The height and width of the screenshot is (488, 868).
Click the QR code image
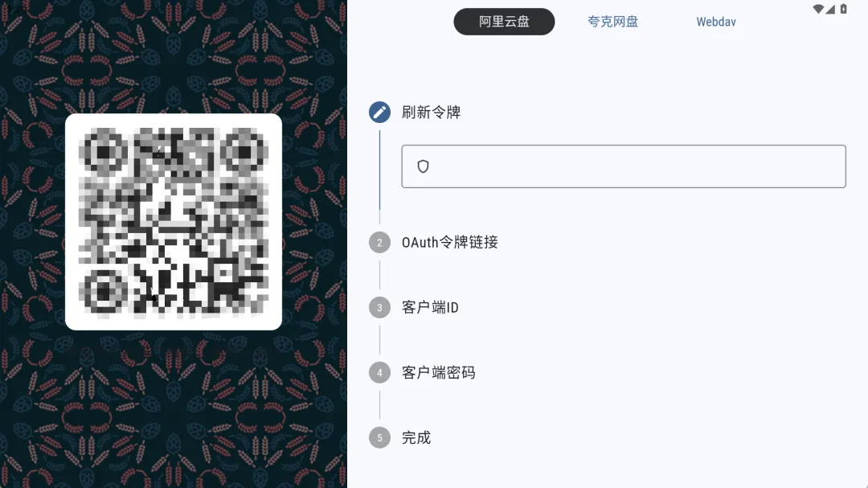point(174,222)
